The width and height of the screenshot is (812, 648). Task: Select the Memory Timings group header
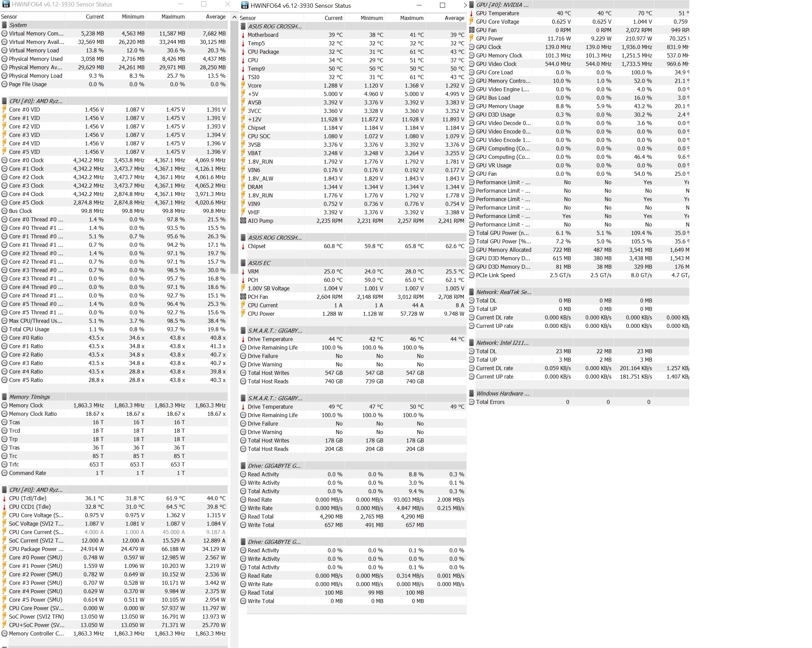click(x=29, y=397)
